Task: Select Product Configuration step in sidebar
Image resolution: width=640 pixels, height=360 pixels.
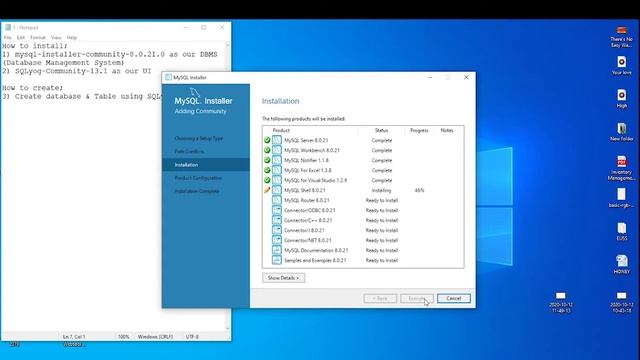Action: (x=198, y=178)
